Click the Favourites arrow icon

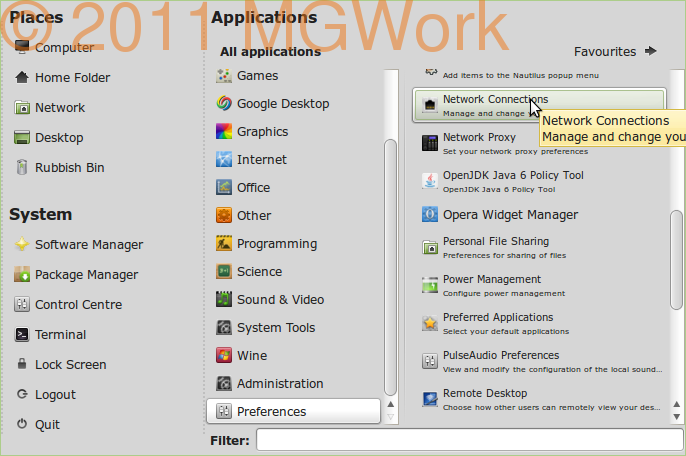651,51
